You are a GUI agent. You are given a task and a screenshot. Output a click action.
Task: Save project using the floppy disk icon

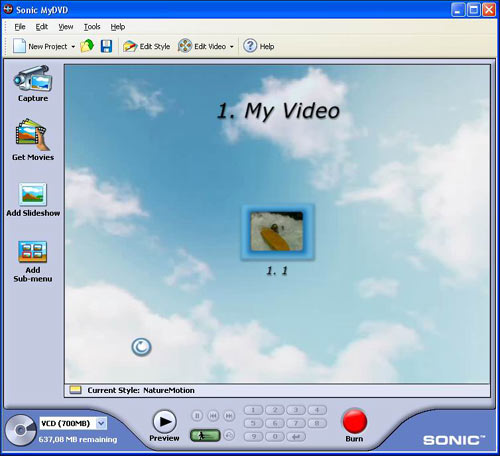106,46
